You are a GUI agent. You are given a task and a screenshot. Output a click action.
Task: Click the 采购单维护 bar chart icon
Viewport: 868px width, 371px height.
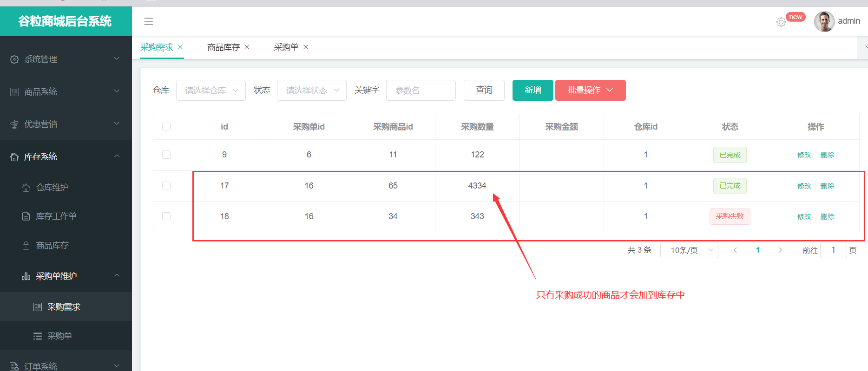pyautogui.click(x=26, y=276)
